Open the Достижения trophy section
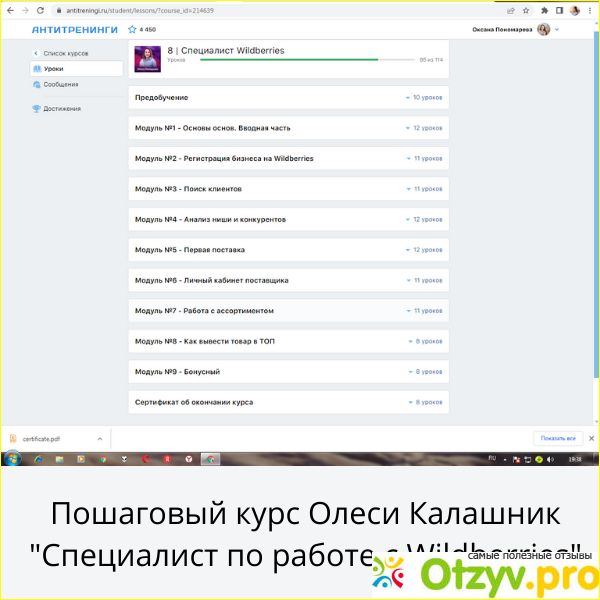The height and width of the screenshot is (600, 600). click(62, 108)
